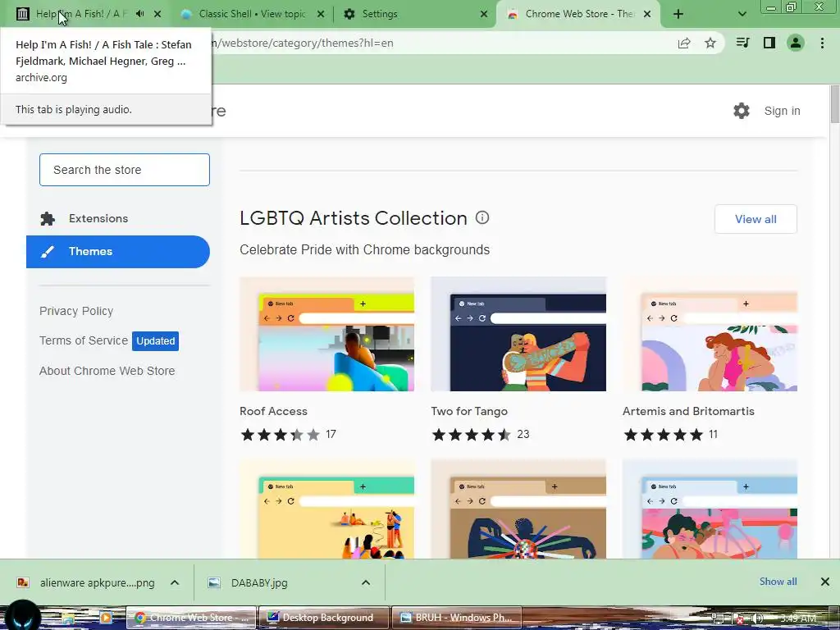This screenshot has width=840, height=630.
Task: Bookmark this page with star icon
Action: point(710,43)
